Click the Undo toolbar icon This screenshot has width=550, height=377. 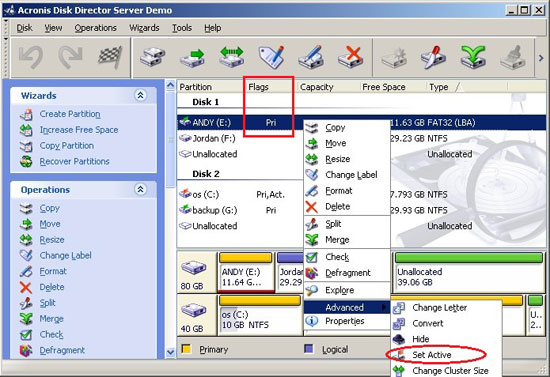pyautogui.click(x=31, y=57)
